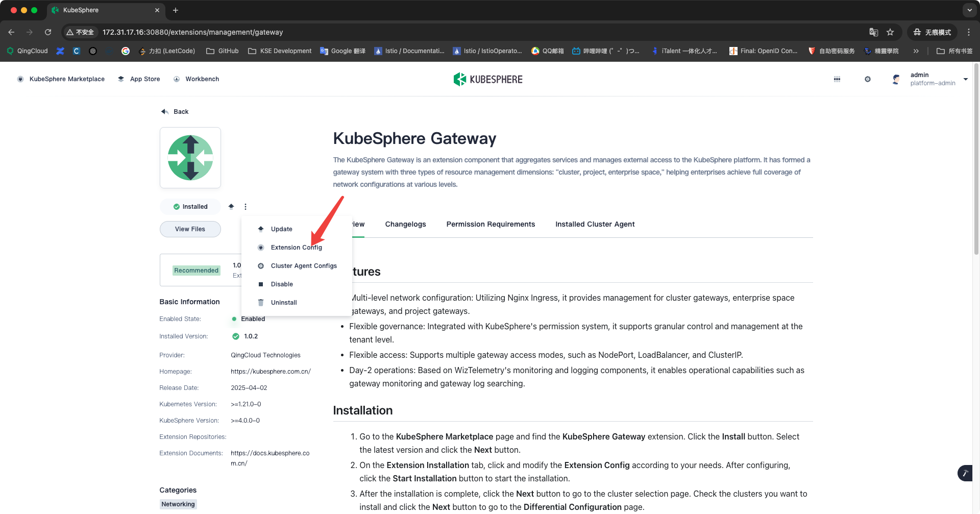Click the admin user avatar
The width and height of the screenshot is (980, 514).
896,79
